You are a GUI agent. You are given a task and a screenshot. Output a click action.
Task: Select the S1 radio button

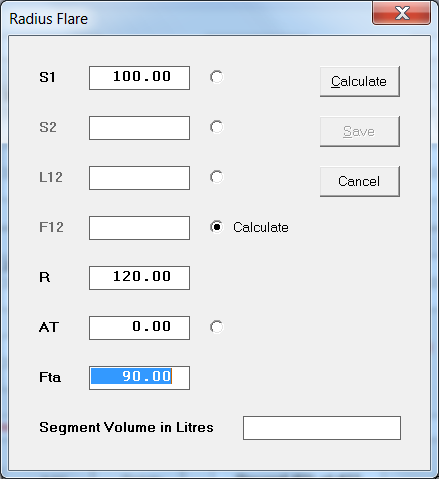coord(217,77)
